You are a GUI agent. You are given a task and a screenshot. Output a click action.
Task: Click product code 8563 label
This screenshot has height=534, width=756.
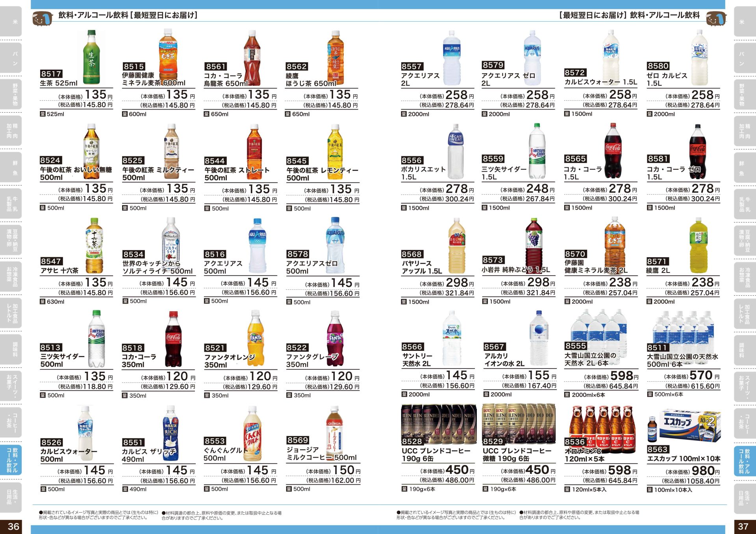[658, 449]
